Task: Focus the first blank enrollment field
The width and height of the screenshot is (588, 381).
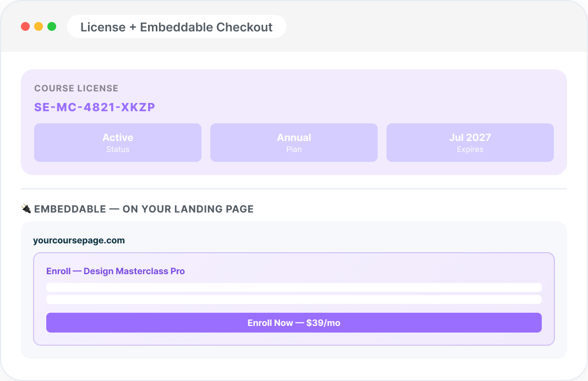Action: coord(294,287)
